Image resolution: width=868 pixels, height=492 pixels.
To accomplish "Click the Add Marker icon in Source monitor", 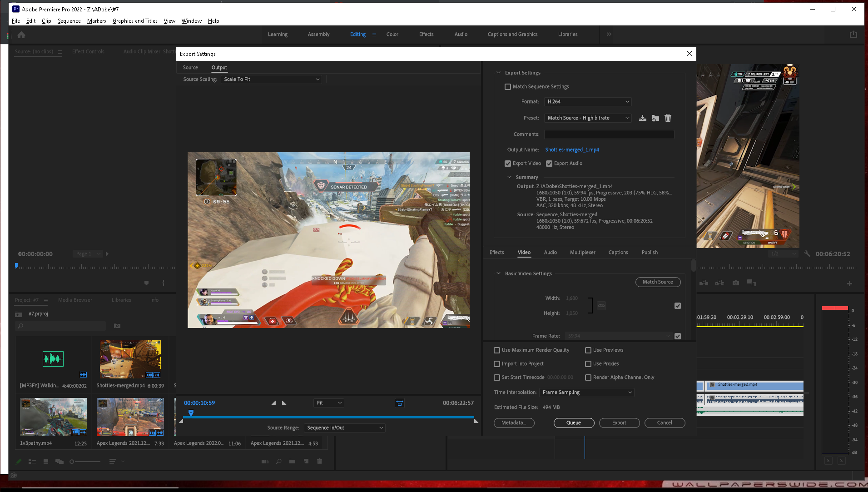I will 146,283.
